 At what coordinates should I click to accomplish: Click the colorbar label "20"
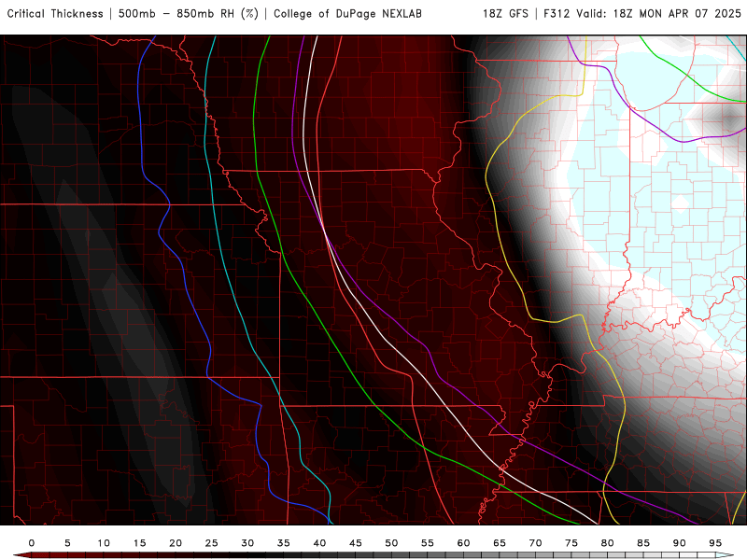(x=176, y=543)
